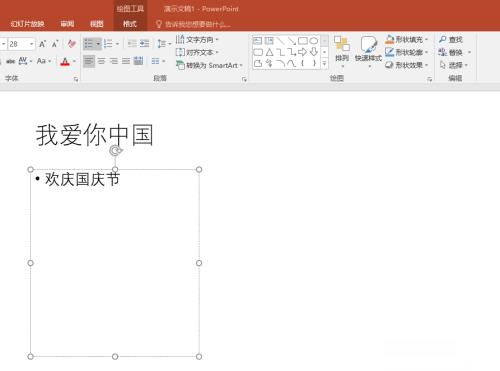Open the 选择 select menu

pyautogui.click(x=453, y=65)
